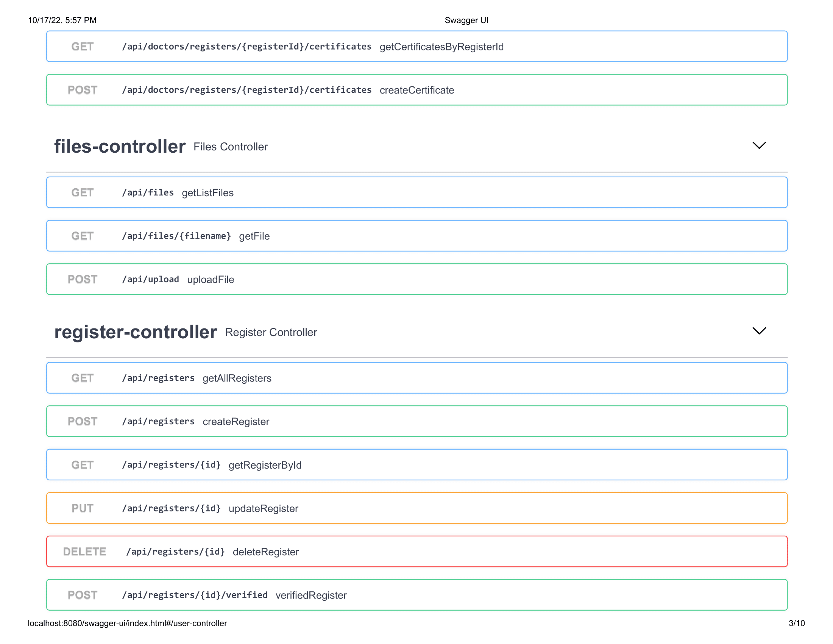Select the register-controller heading
This screenshot has height=644, width=833.
coord(136,332)
